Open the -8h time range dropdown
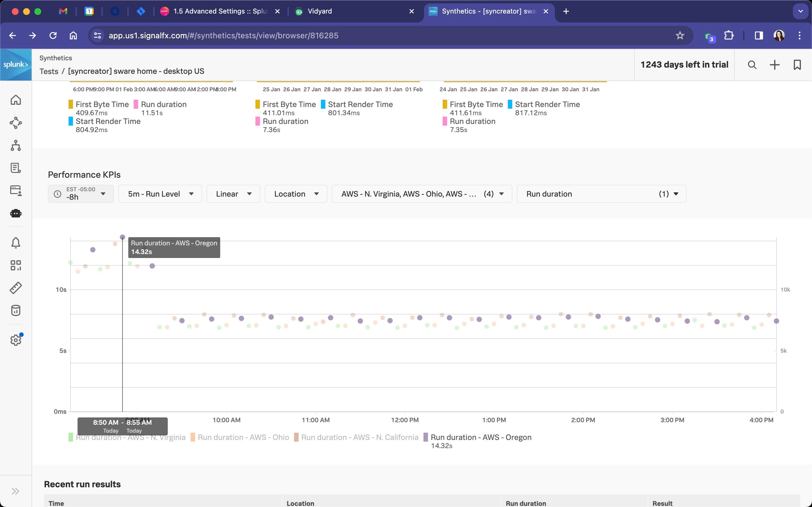Screen dimensions: 812x507 click(81, 194)
